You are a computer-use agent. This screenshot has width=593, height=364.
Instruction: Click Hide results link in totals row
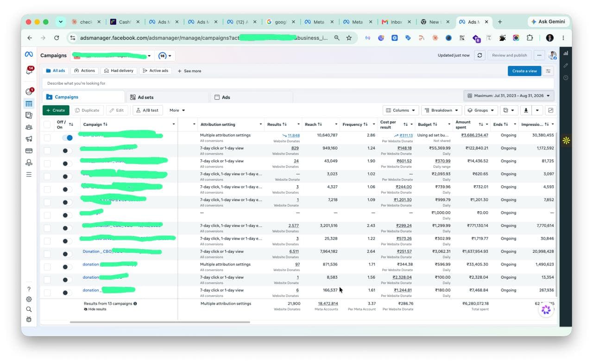[x=95, y=309]
